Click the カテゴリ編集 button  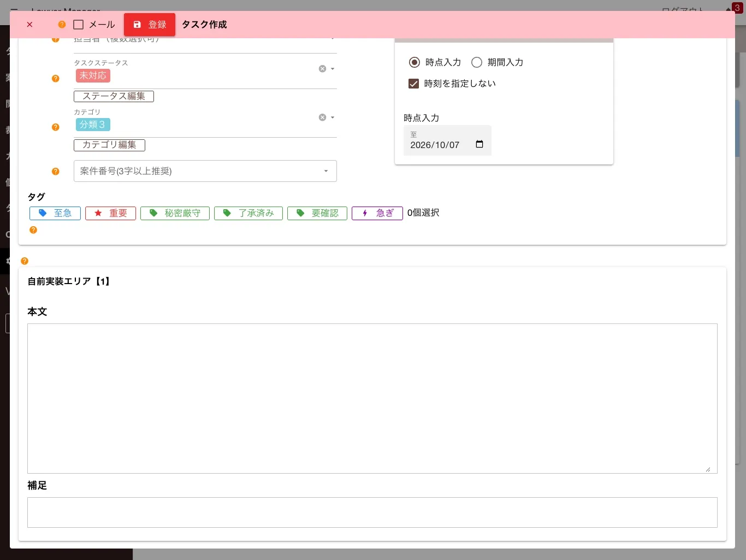coord(109,145)
